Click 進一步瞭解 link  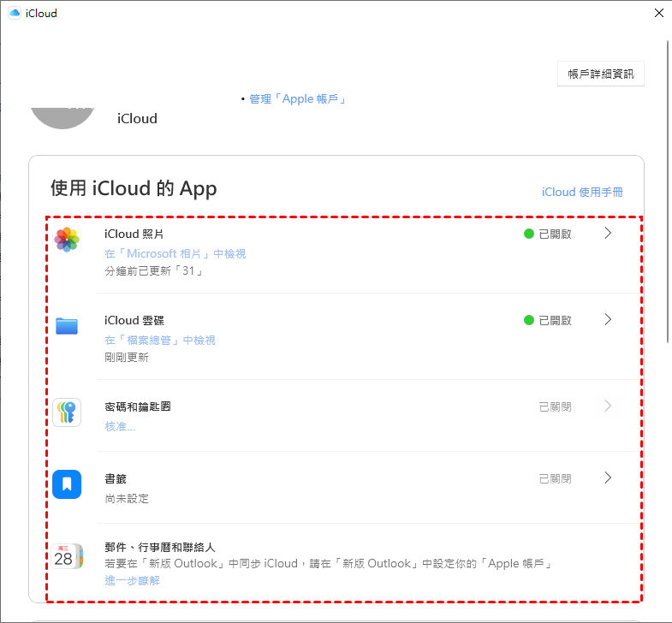point(133,580)
